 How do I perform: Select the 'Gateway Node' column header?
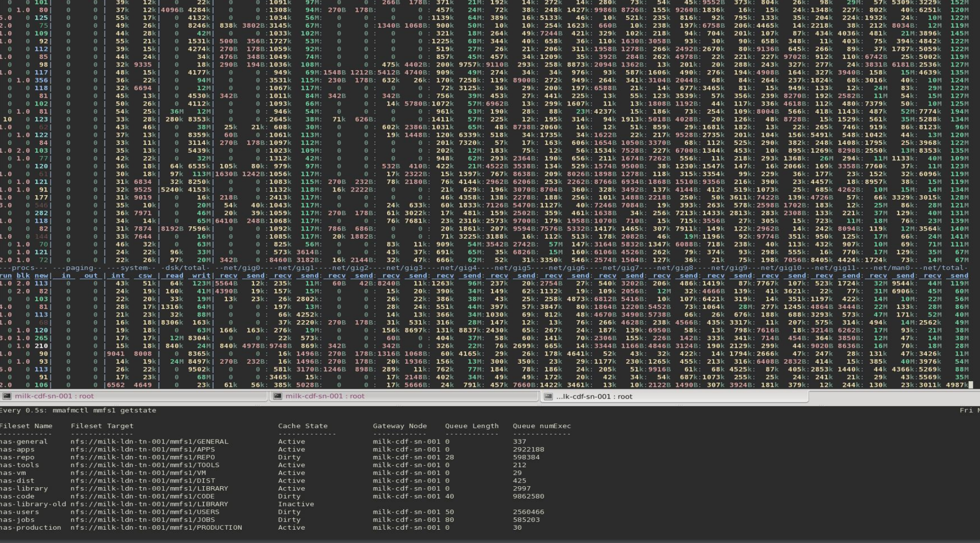[399, 426]
